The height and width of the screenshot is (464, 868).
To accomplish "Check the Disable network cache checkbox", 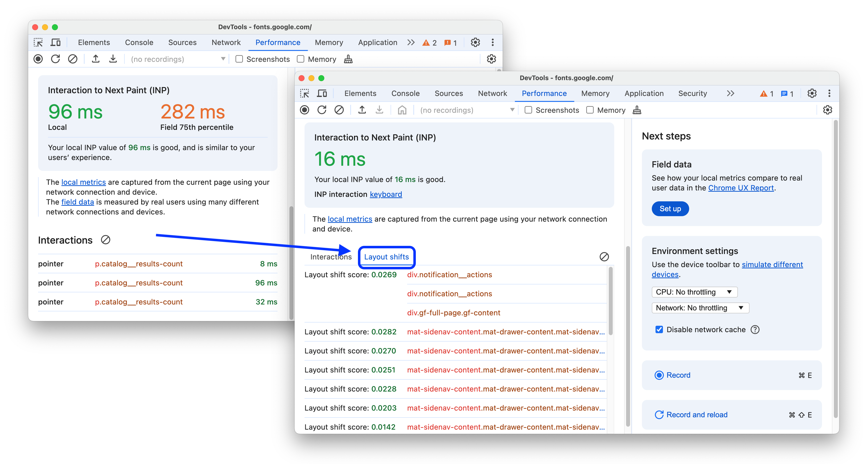I will (659, 330).
